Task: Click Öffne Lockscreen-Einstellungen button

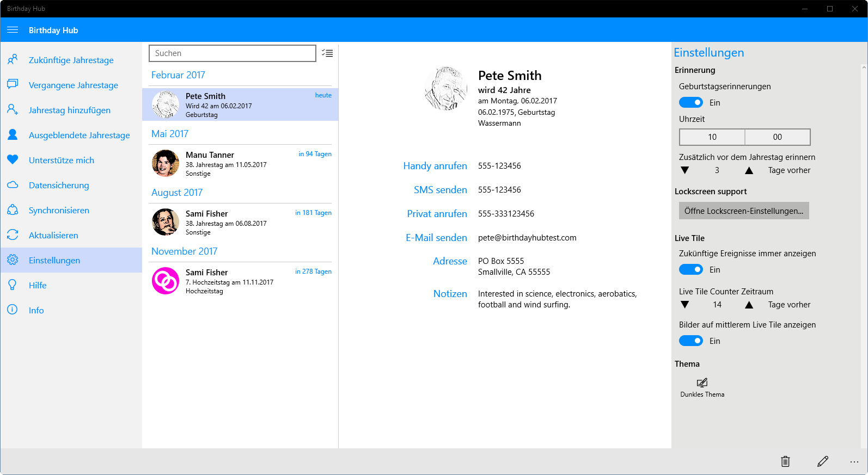Action: tap(744, 211)
